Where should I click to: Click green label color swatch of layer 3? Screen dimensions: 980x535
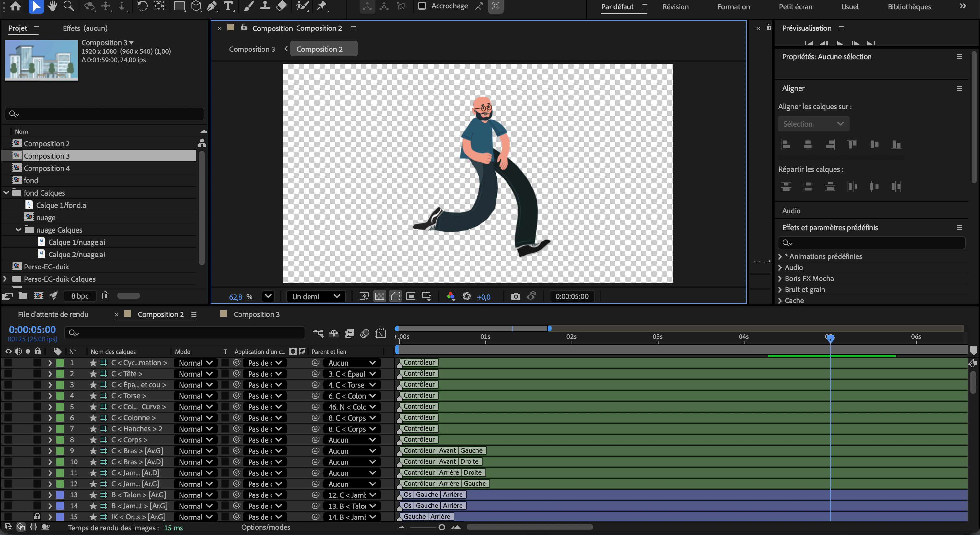[x=60, y=385]
